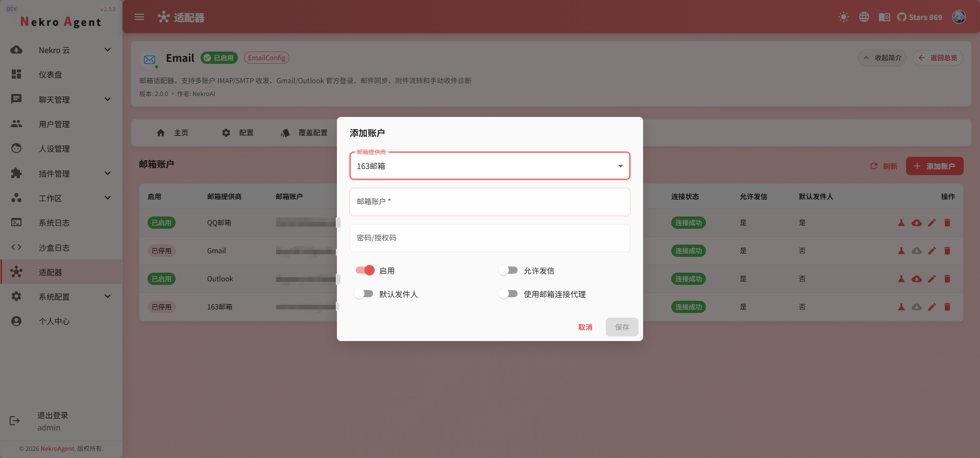Image resolution: width=980 pixels, height=458 pixels.
Task: Click 已启用 chip in QQ邮箱 row
Action: pos(161,223)
